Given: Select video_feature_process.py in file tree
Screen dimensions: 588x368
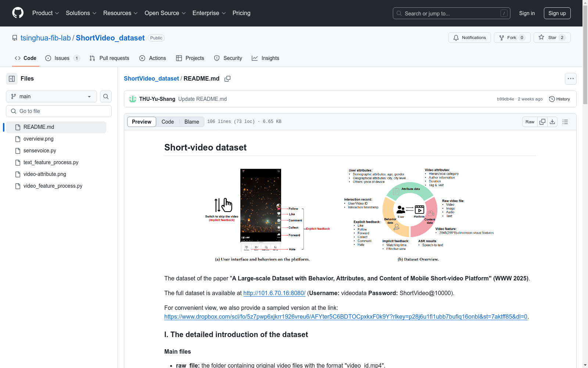Looking at the screenshot, I should 53,186.
